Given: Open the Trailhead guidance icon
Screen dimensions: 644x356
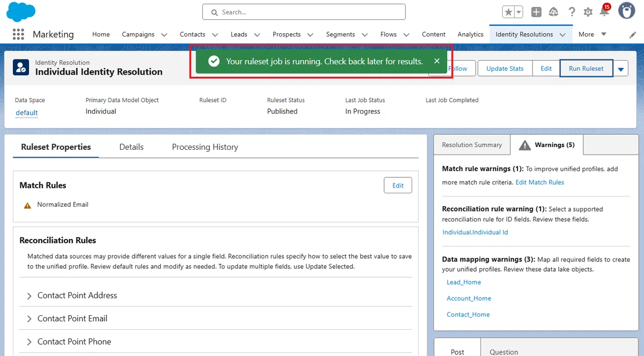Looking at the screenshot, I should tap(553, 12).
